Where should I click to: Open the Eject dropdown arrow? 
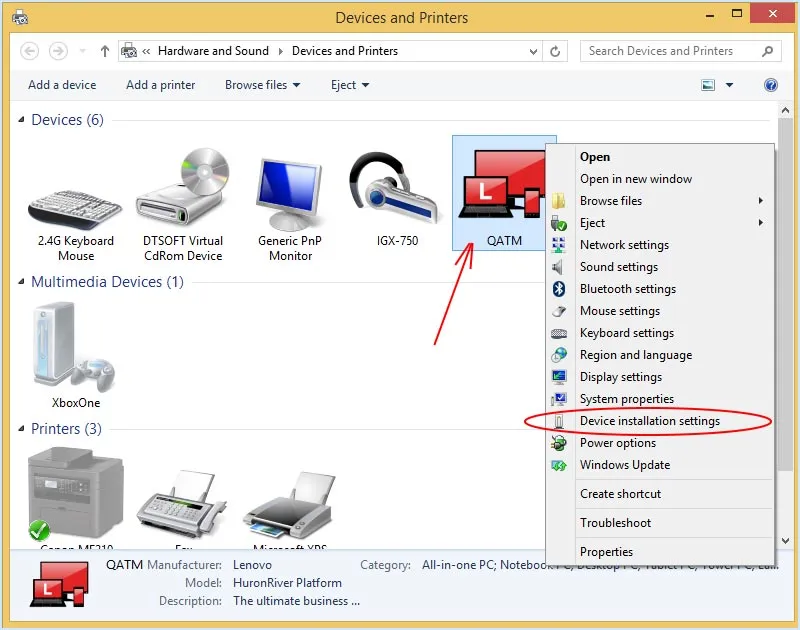367,86
